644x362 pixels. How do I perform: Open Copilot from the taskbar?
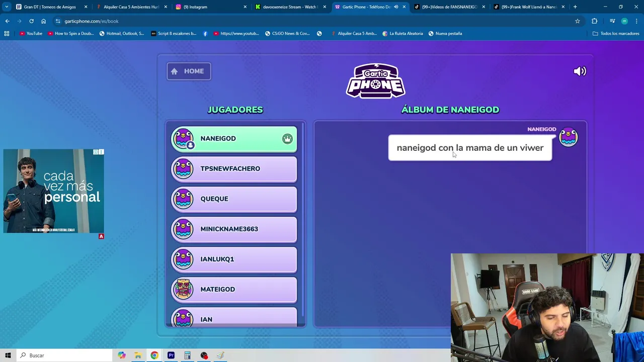(x=122, y=355)
